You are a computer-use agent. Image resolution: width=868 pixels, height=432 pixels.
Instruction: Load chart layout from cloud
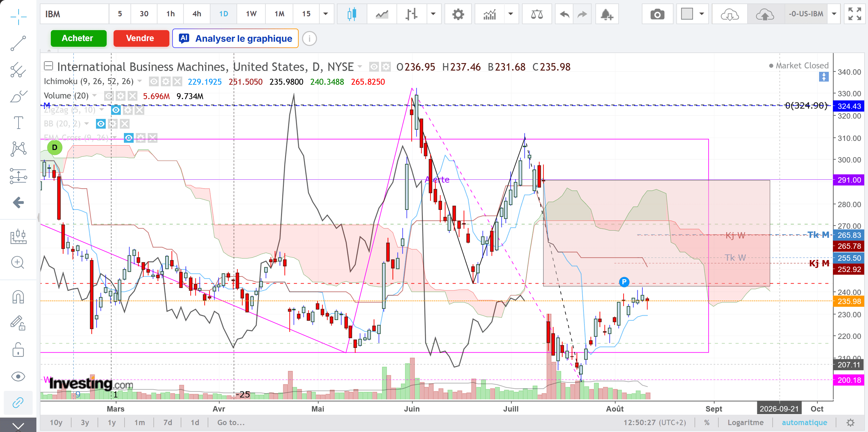click(730, 14)
